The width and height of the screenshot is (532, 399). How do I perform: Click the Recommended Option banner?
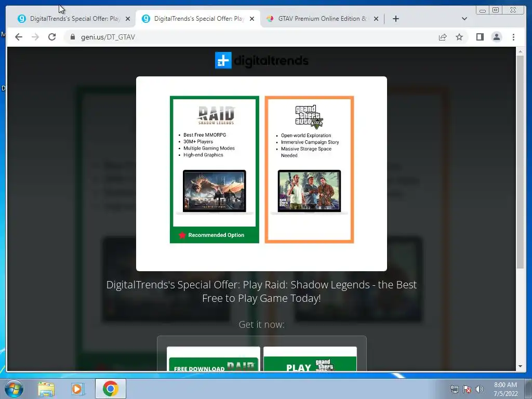click(215, 235)
